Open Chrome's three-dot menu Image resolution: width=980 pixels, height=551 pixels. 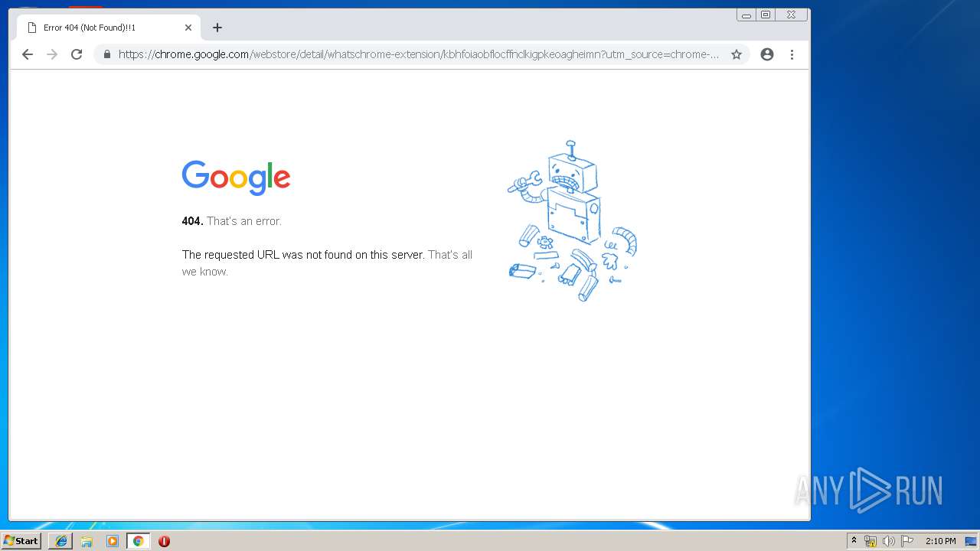coord(792,54)
